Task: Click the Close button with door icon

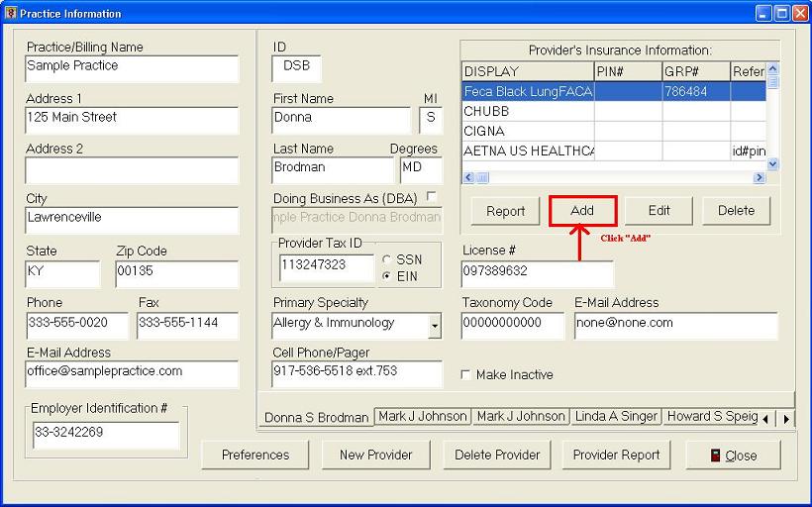Action: click(x=733, y=456)
